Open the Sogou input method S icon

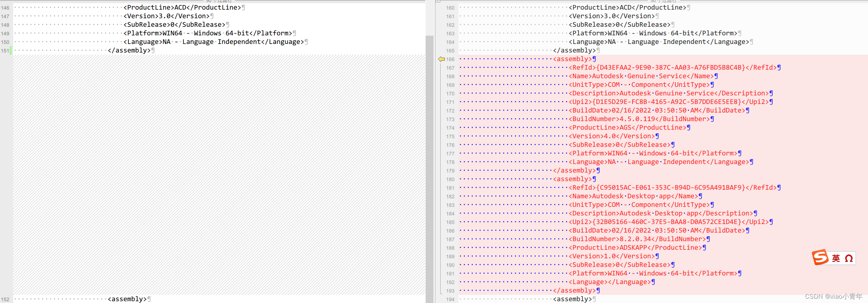(x=820, y=257)
